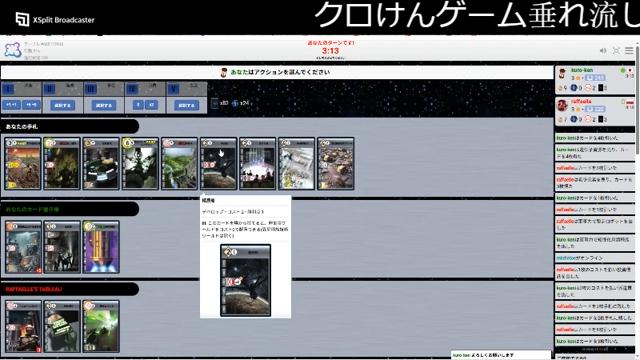Image resolution: width=640 pixels, height=360 pixels.
Task: Choose the Consume x2 VP button
Action: (x=151, y=105)
